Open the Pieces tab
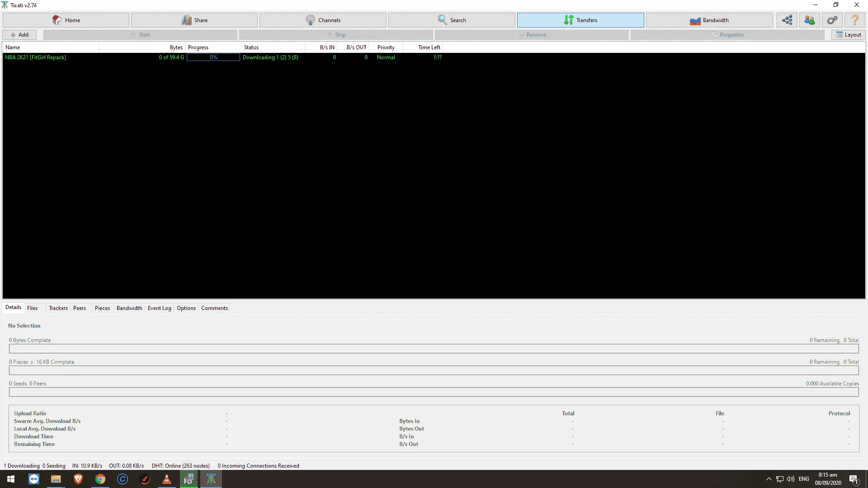This screenshot has width=868, height=488. [x=102, y=308]
